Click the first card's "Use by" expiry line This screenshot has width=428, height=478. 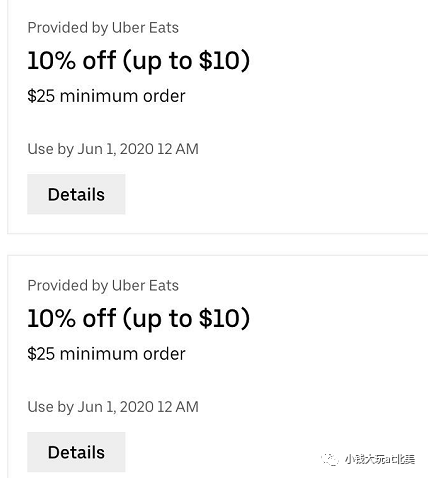point(113,149)
